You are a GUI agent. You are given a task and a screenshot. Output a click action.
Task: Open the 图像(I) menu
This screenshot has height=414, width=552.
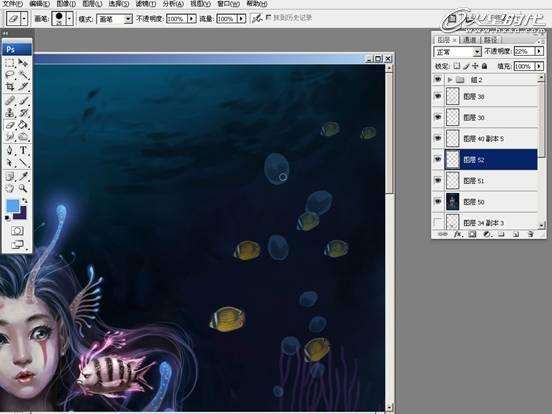[x=66, y=4]
